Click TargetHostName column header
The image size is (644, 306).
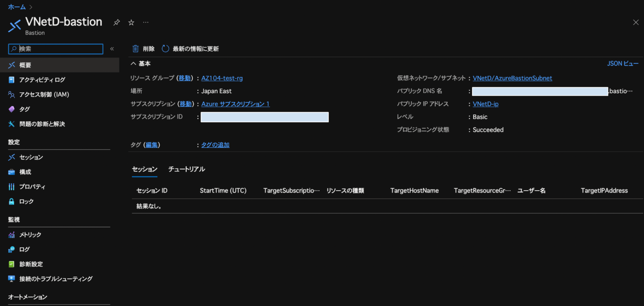414,190
